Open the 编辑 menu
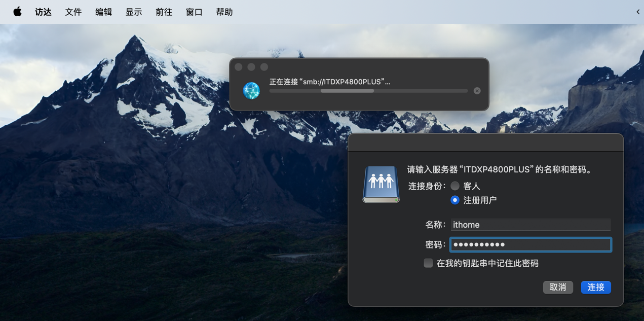 click(103, 12)
